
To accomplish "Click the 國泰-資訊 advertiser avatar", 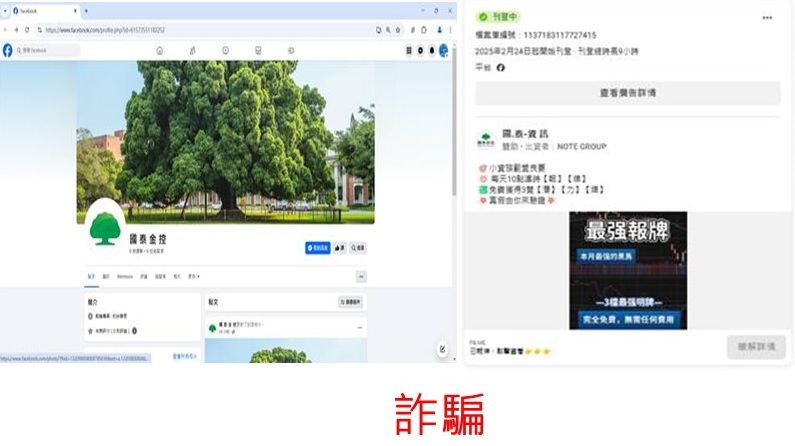I will coord(486,140).
